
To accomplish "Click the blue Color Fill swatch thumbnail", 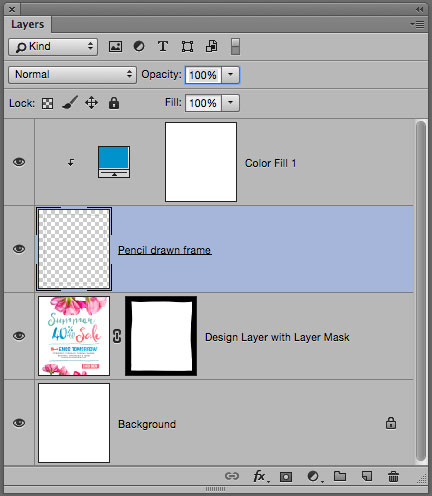I will [x=114, y=162].
